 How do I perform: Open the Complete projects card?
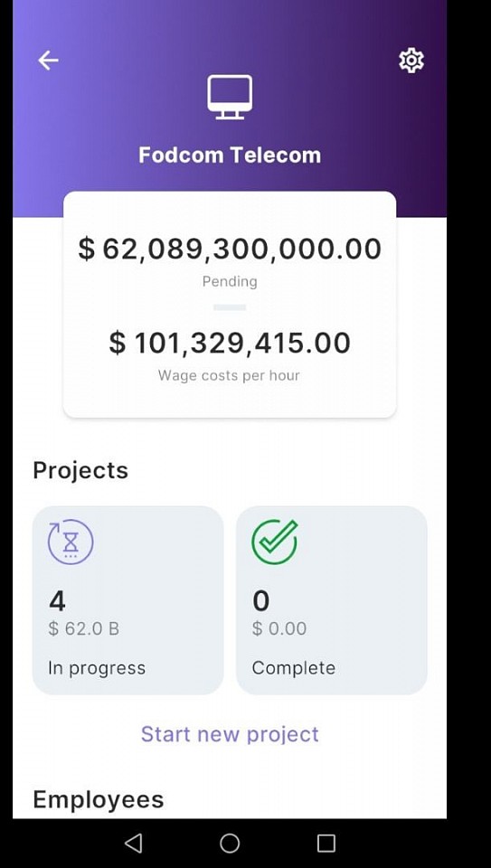[332, 600]
